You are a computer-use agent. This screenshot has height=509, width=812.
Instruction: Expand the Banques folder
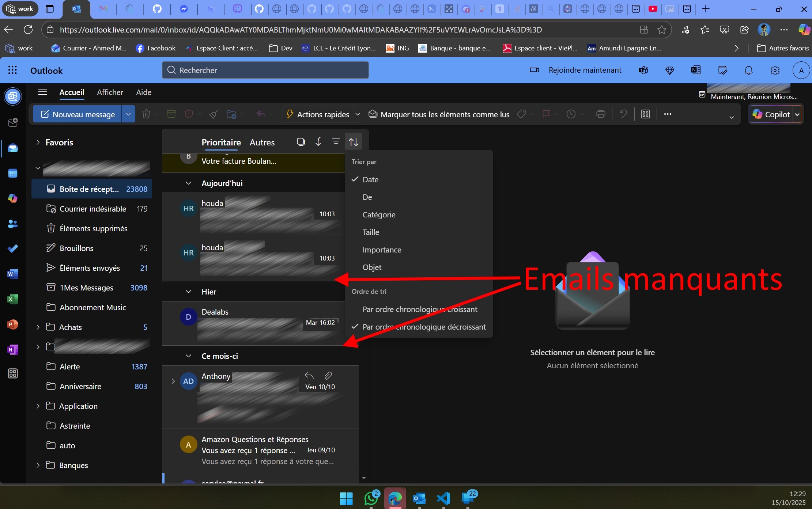pyautogui.click(x=38, y=465)
